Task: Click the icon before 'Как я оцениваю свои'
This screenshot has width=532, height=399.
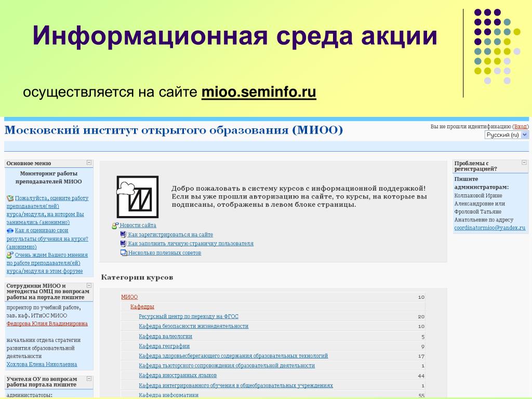Action: (x=10, y=231)
